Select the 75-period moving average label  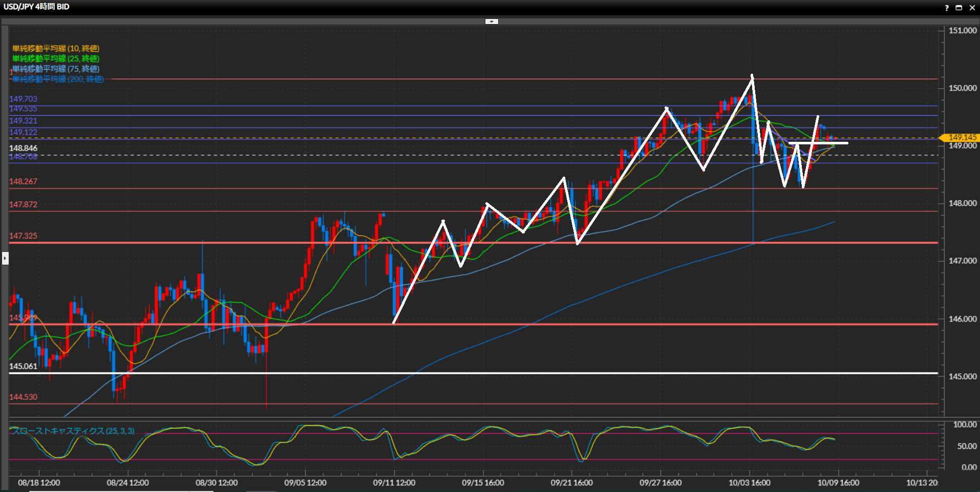(56, 69)
